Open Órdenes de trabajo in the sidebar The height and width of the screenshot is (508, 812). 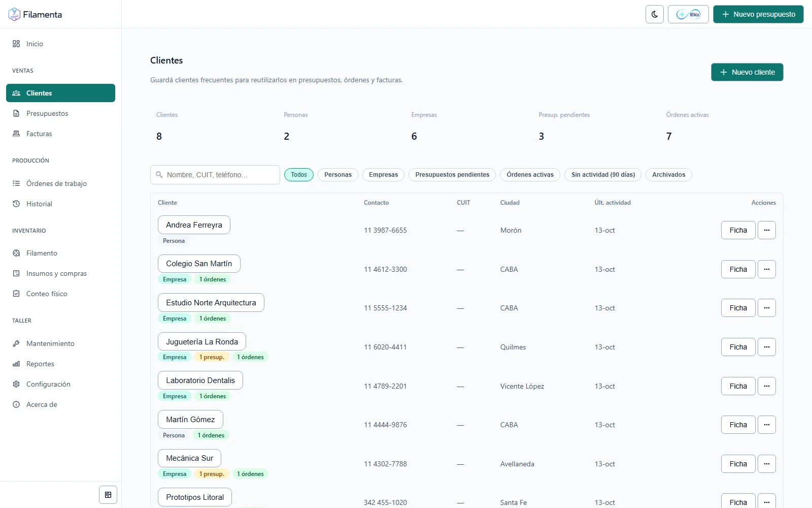coord(60,183)
